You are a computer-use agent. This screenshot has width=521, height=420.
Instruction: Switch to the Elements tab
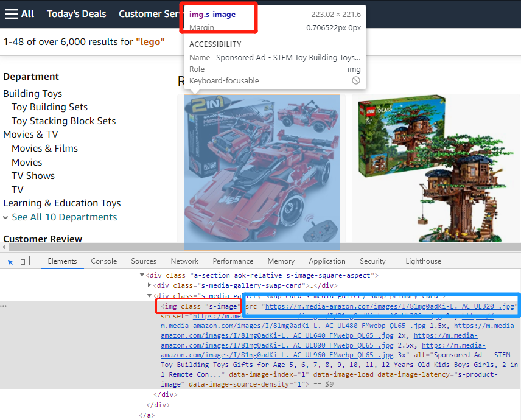62,261
